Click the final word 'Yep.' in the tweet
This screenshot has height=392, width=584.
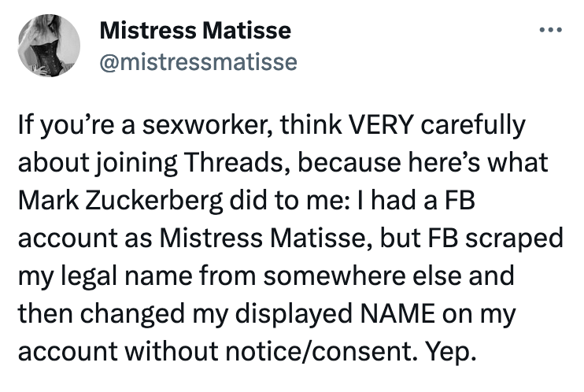(x=451, y=352)
